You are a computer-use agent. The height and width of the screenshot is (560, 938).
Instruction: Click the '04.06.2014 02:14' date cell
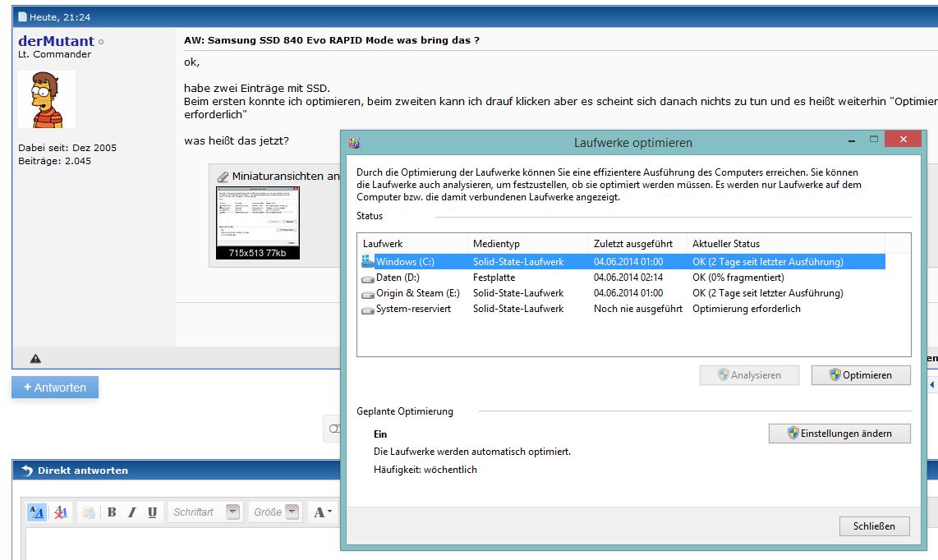pos(628,278)
